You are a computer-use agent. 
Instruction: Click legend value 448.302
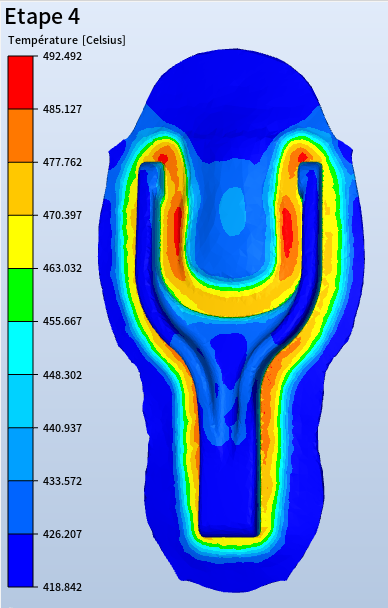[x=62, y=375]
